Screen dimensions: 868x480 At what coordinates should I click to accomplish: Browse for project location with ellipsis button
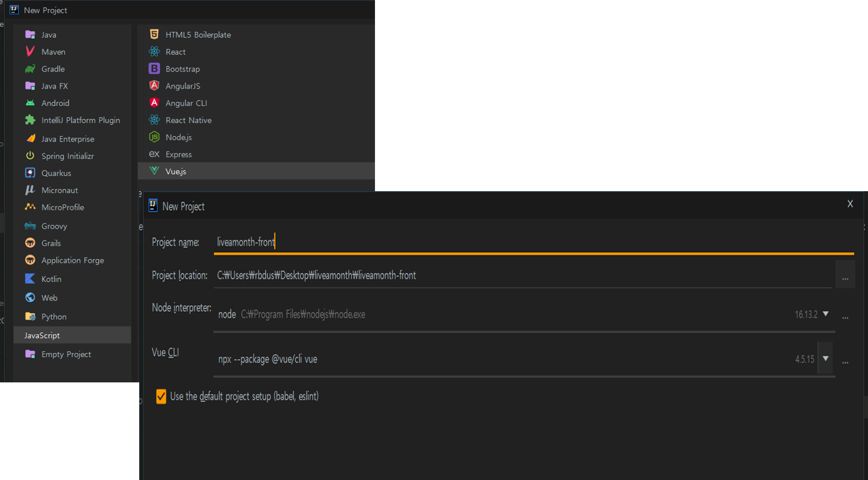click(x=845, y=275)
